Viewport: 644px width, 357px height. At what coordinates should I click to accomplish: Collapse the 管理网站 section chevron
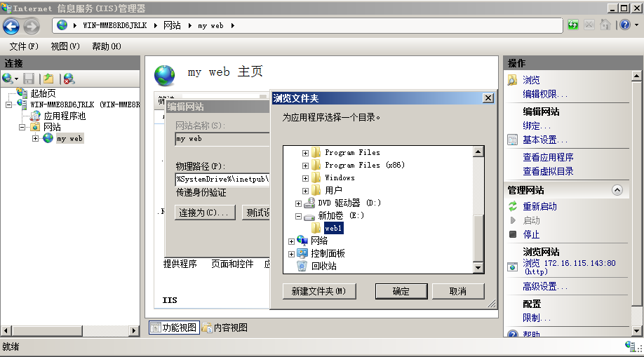(x=617, y=190)
